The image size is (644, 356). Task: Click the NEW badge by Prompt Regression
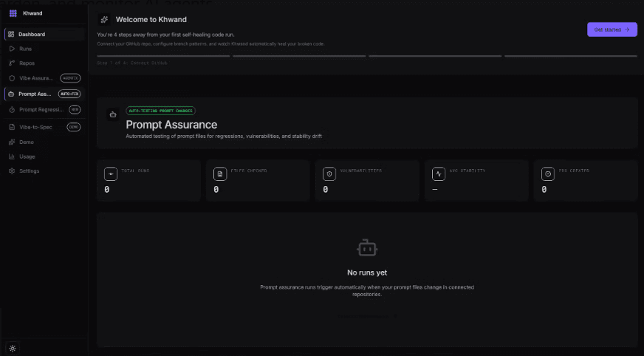pyautogui.click(x=75, y=109)
